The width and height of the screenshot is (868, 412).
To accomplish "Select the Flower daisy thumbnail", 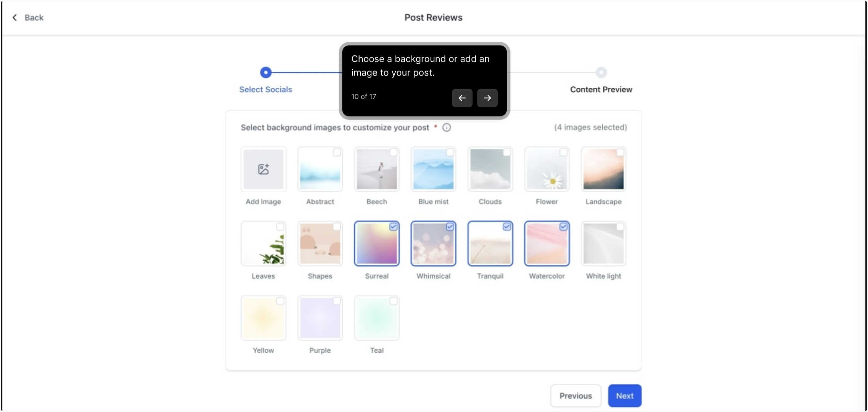I will tap(547, 169).
